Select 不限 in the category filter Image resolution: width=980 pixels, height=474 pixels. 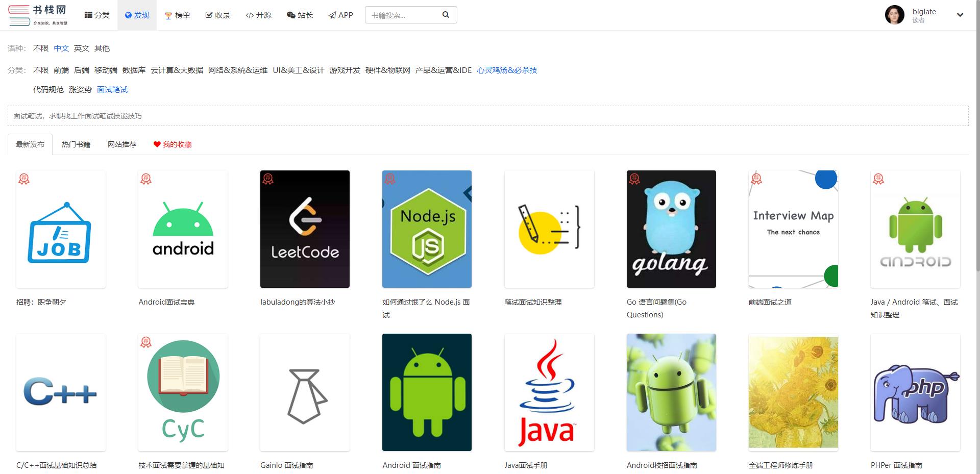coord(41,70)
